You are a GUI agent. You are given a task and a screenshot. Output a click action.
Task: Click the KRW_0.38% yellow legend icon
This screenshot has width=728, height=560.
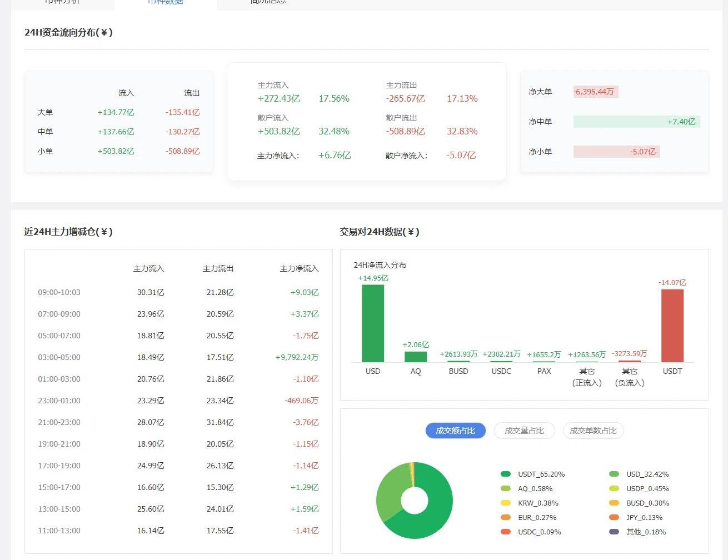[506, 503]
